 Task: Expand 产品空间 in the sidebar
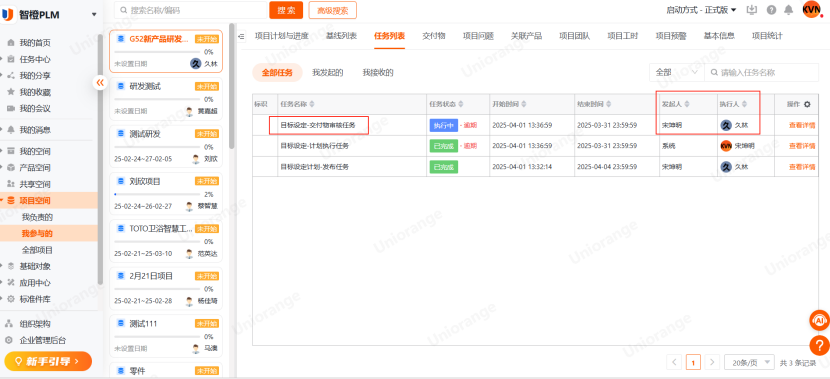click(2, 168)
